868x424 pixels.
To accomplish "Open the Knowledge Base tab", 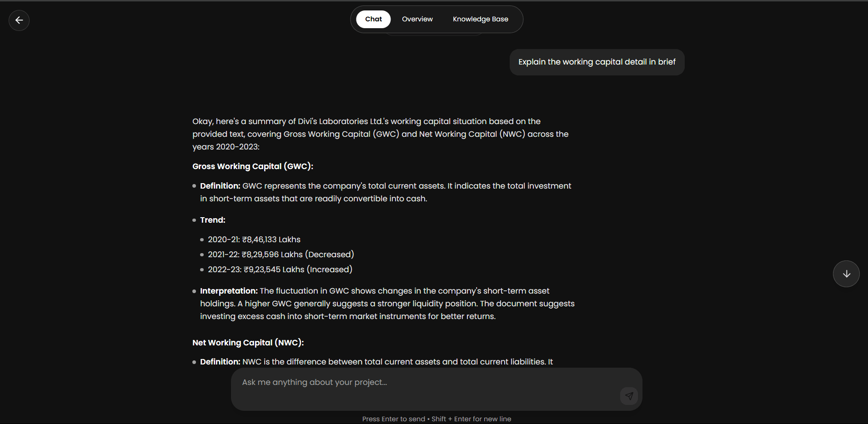I will click(480, 19).
